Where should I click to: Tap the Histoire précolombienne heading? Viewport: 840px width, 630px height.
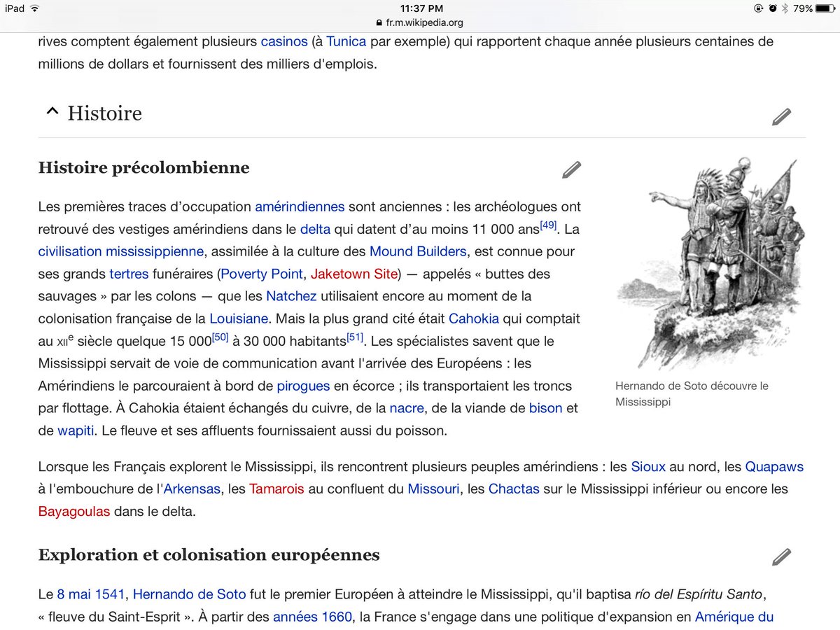click(x=143, y=168)
